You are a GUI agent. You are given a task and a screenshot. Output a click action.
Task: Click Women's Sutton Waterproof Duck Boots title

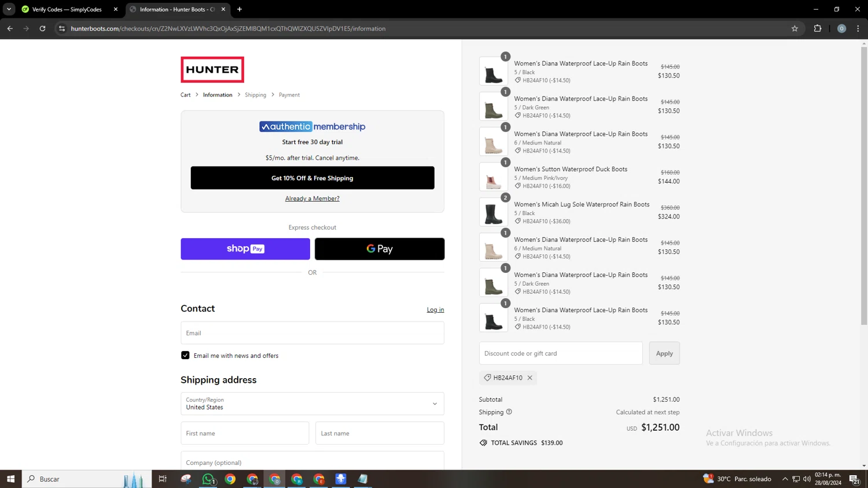click(571, 169)
